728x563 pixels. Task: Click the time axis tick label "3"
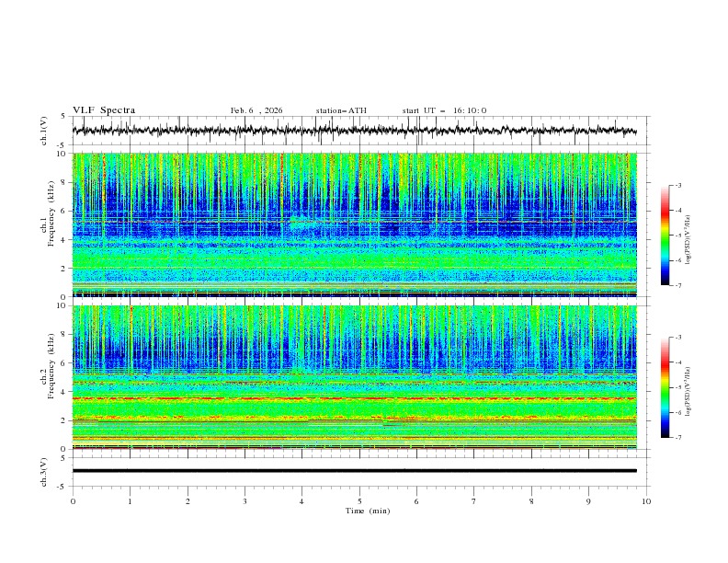(x=245, y=501)
